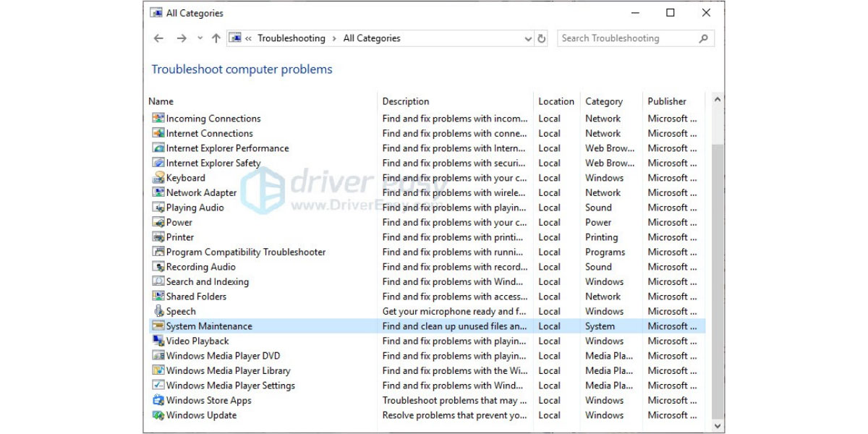Click the Shared Folders troubleshooter icon
The height and width of the screenshot is (434, 868).
158,296
